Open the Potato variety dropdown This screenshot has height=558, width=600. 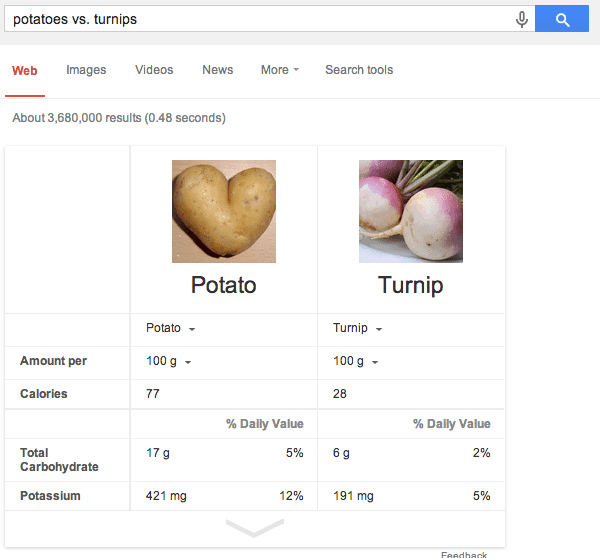point(171,328)
